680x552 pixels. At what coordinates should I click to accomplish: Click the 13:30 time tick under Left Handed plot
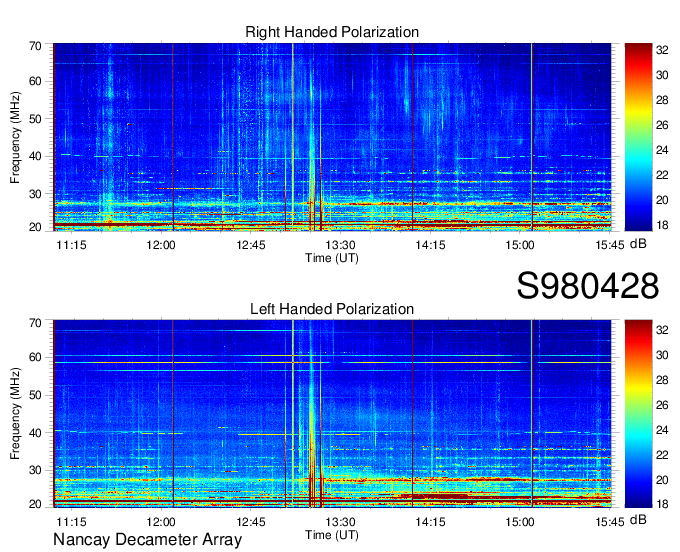[x=340, y=522]
